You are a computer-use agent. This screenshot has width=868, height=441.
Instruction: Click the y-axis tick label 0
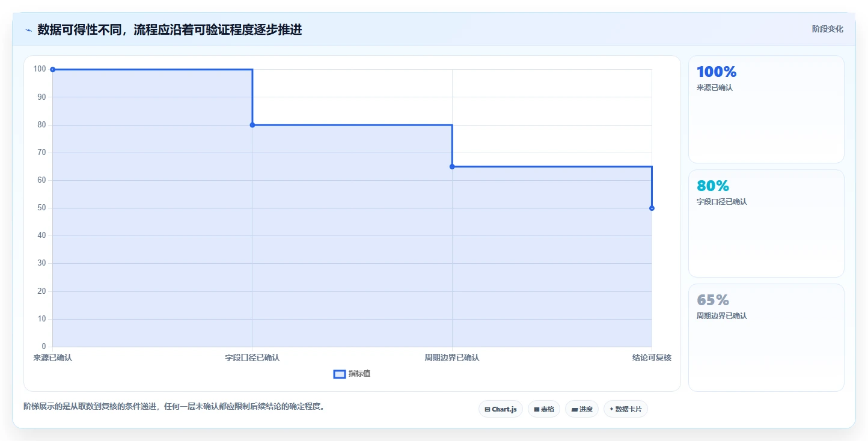click(x=43, y=347)
